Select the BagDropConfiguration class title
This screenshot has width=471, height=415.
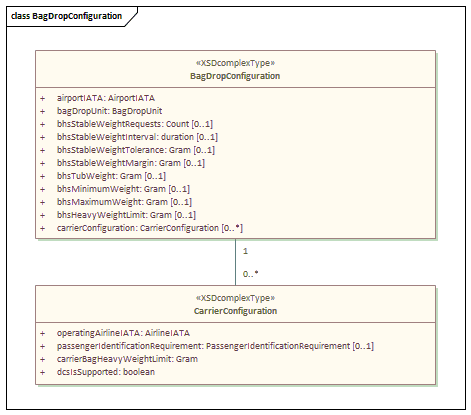[x=235, y=76]
